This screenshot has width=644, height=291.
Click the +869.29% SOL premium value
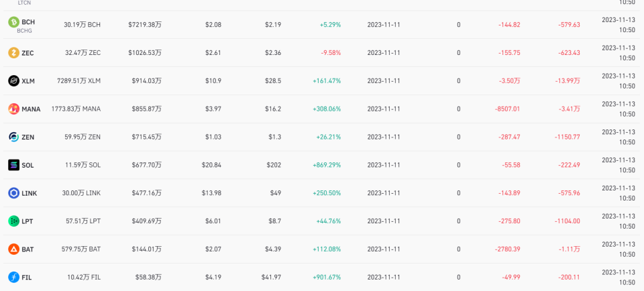pos(327,165)
